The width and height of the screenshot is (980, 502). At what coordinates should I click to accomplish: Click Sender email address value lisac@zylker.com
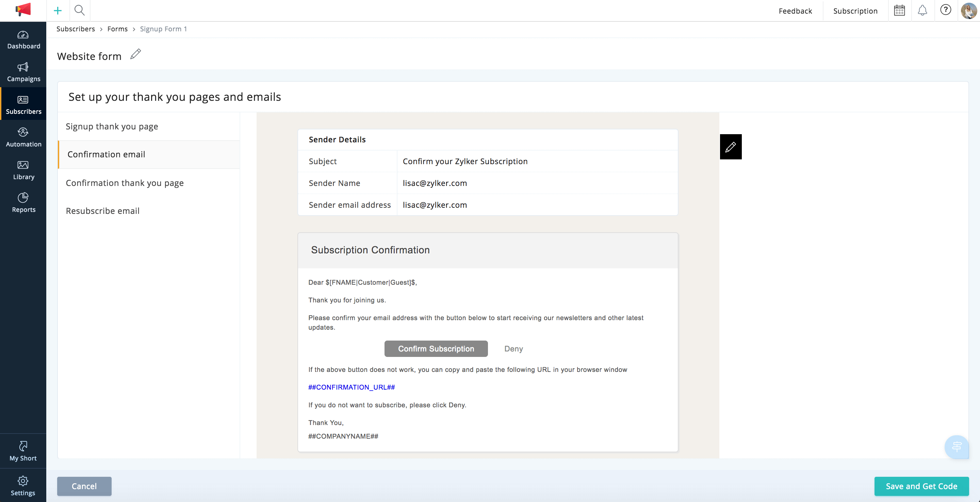(x=435, y=205)
